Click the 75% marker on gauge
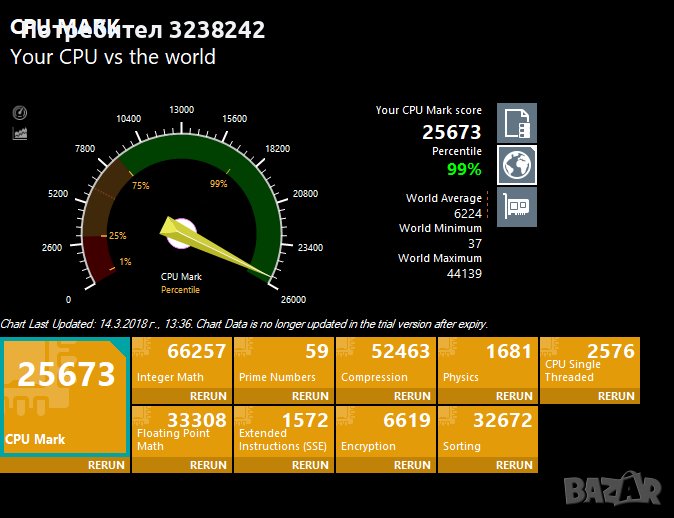Screen dimensions: 674x518 click(141, 186)
